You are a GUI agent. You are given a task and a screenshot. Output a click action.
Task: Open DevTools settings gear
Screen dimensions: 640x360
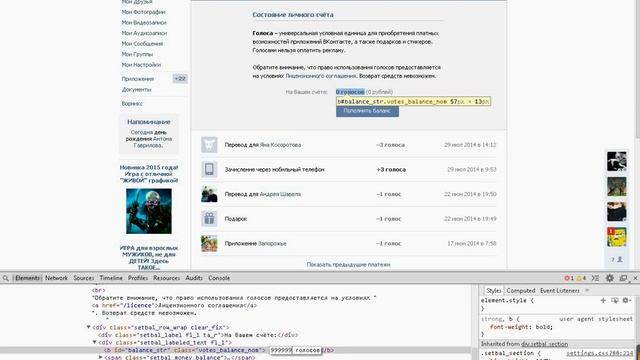click(x=609, y=278)
